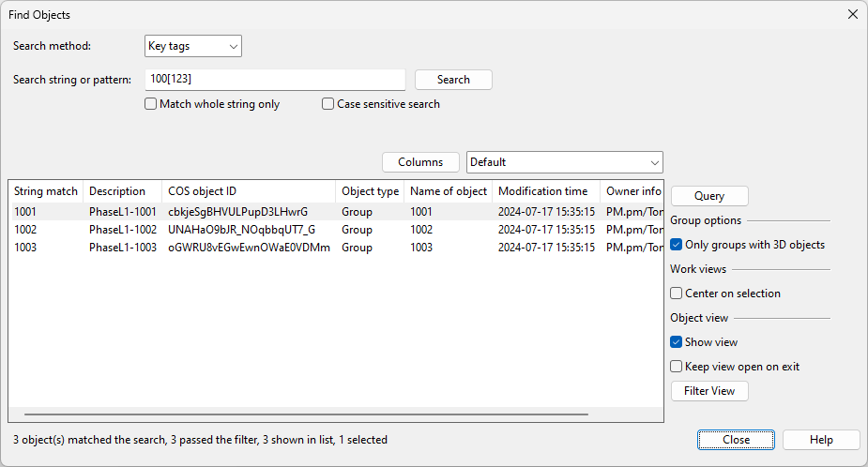Click the horizontal scrollbar of results list
The image size is (868, 467).
tap(306, 414)
